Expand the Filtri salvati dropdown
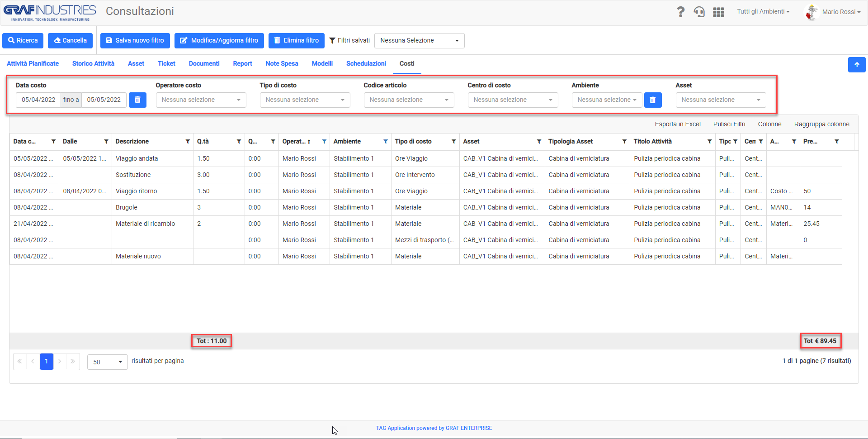The image size is (868, 439). pos(419,41)
